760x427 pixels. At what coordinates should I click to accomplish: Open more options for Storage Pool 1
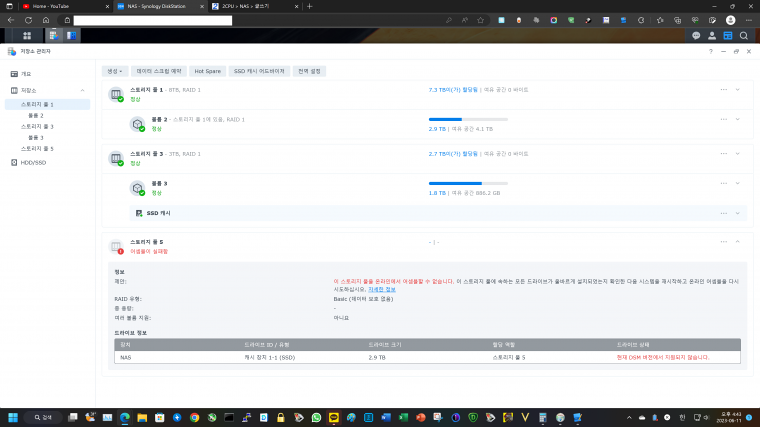(x=724, y=90)
